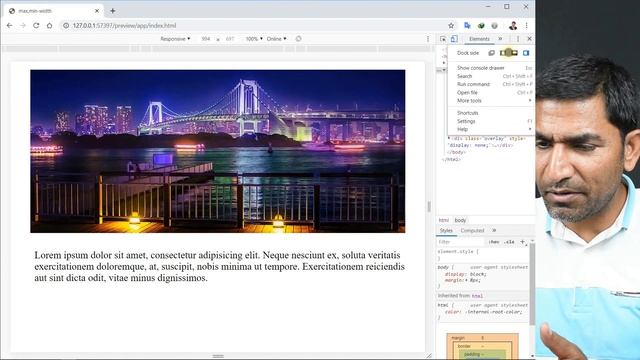
Task: Open the 100% zoom dropdown
Action: [x=254, y=39]
